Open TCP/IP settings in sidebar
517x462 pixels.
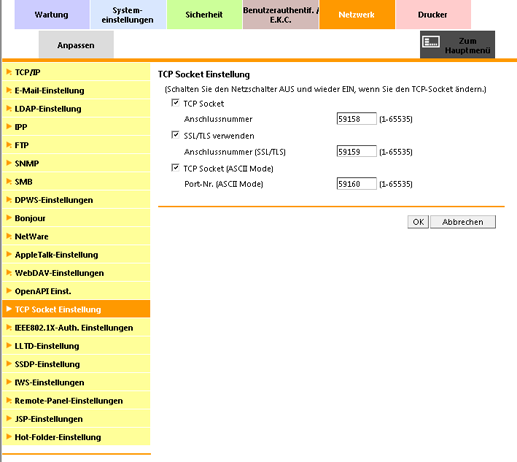tap(76, 72)
